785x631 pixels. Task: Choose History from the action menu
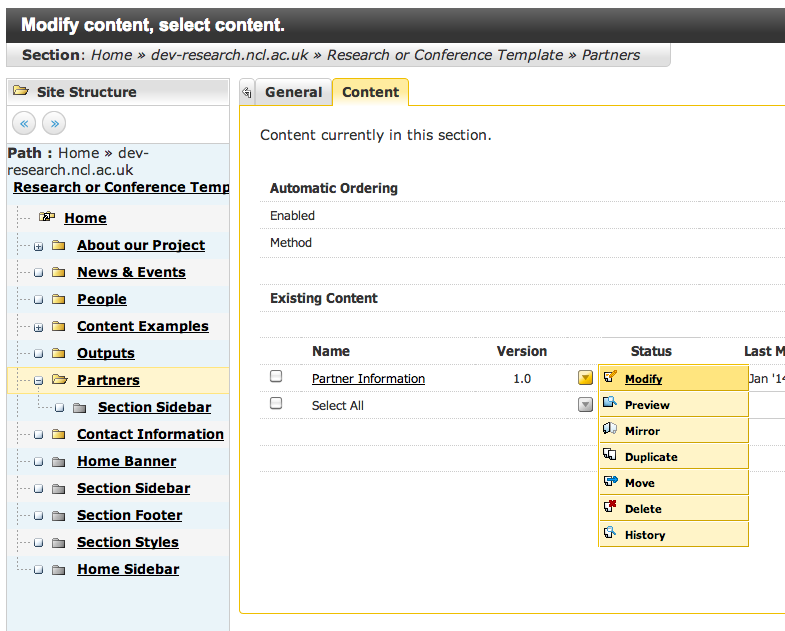coord(645,535)
